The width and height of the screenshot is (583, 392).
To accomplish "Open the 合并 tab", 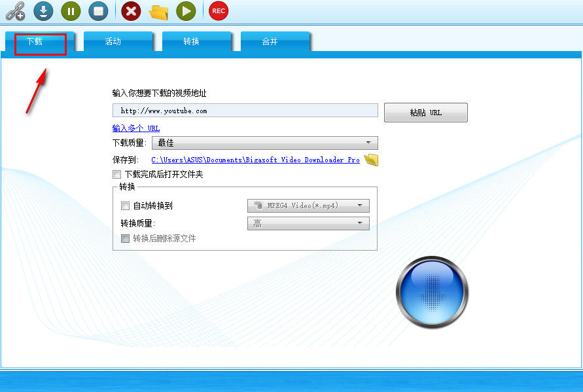I will [275, 42].
